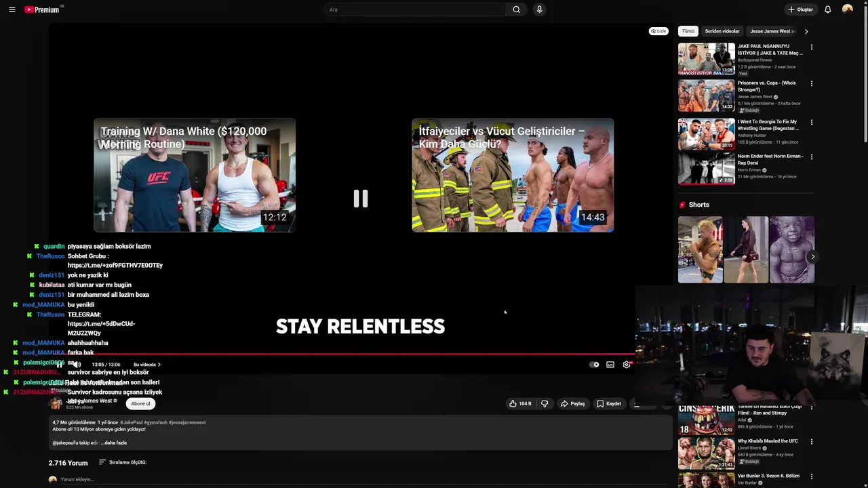
Task: Open Prisoners vs. Cops video thumbnail
Action: [x=706, y=96]
